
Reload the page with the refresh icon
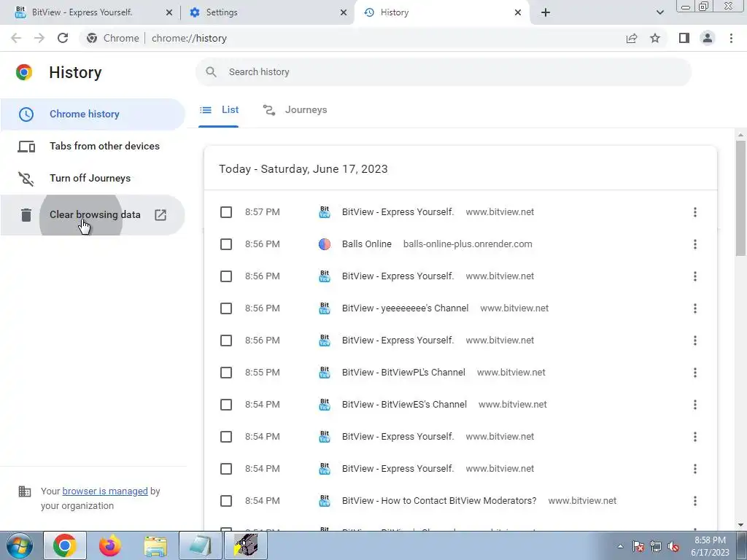[x=63, y=38]
